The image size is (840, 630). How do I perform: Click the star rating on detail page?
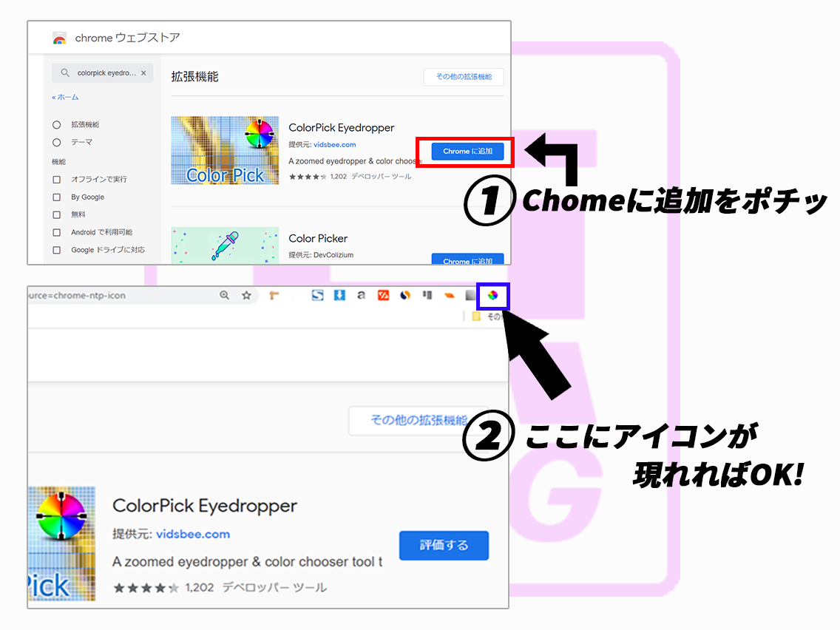tap(146, 588)
